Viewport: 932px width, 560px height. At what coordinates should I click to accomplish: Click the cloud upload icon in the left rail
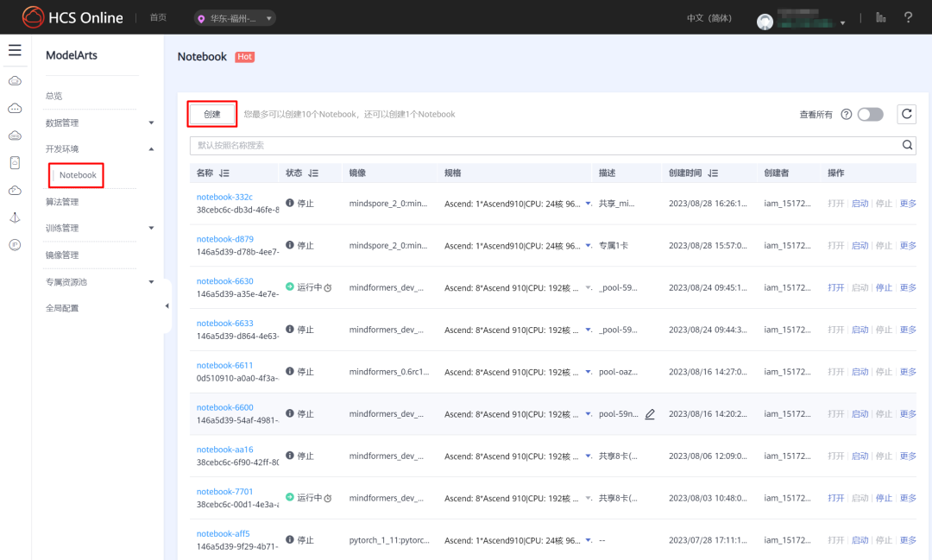(15, 190)
